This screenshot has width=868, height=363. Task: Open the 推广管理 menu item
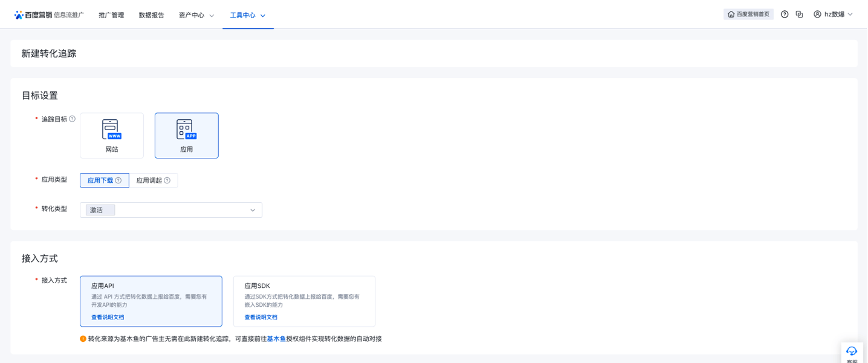click(x=111, y=15)
